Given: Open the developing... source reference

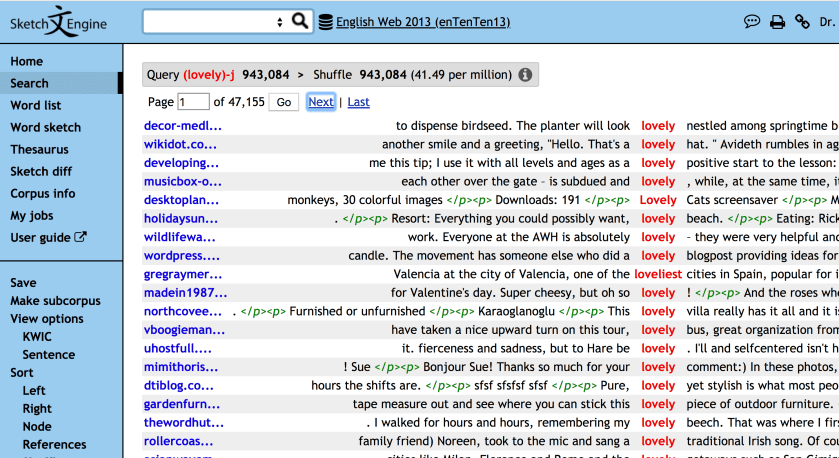Looking at the screenshot, I should tap(181, 163).
